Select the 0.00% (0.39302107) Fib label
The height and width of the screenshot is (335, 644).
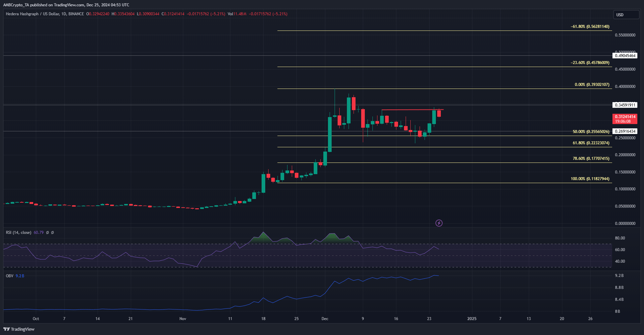[x=592, y=85]
